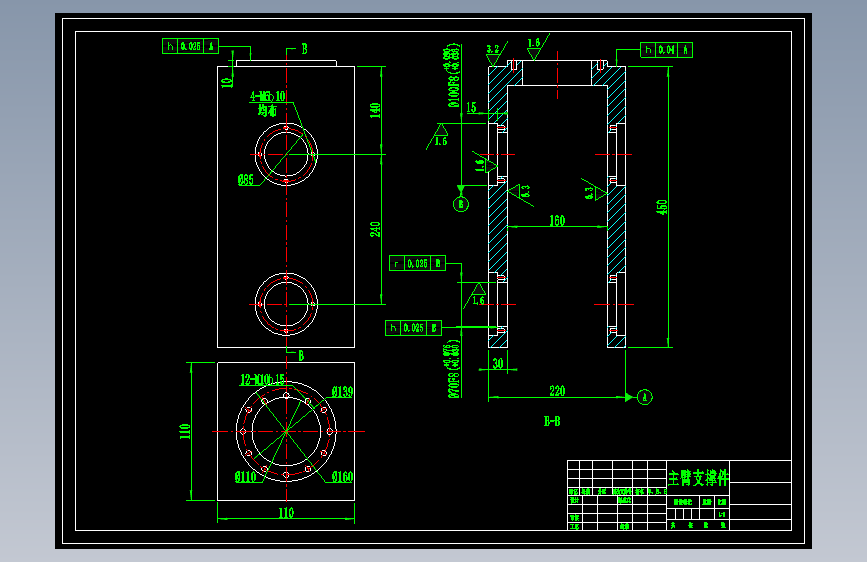Screen dimensions: 867x562
Task: Click the 220 overall width dimension
Action: coord(557,391)
